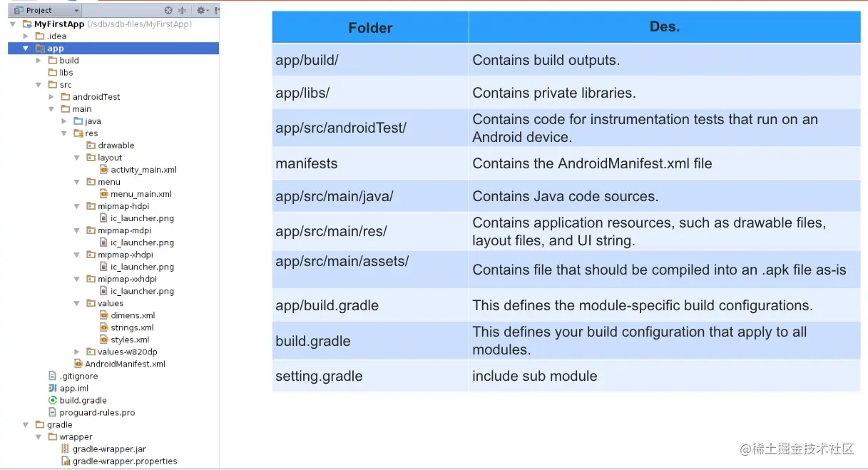The width and height of the screenshot is (868, 470).
Task: Click the build.gradle file icon
Action: [x=53, y=401]
